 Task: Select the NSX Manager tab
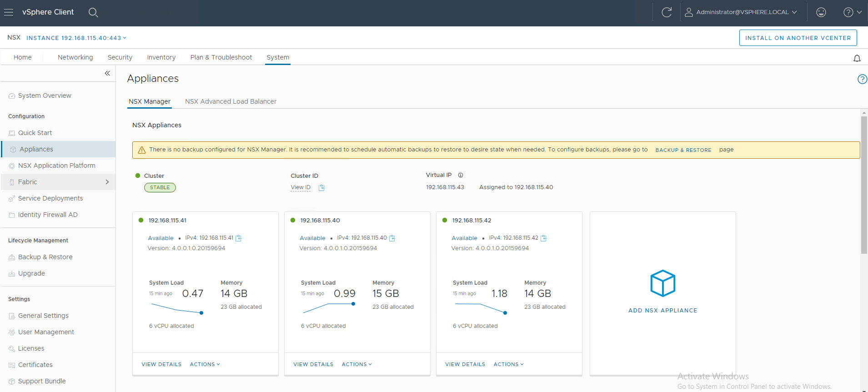[x=150, y=101]
